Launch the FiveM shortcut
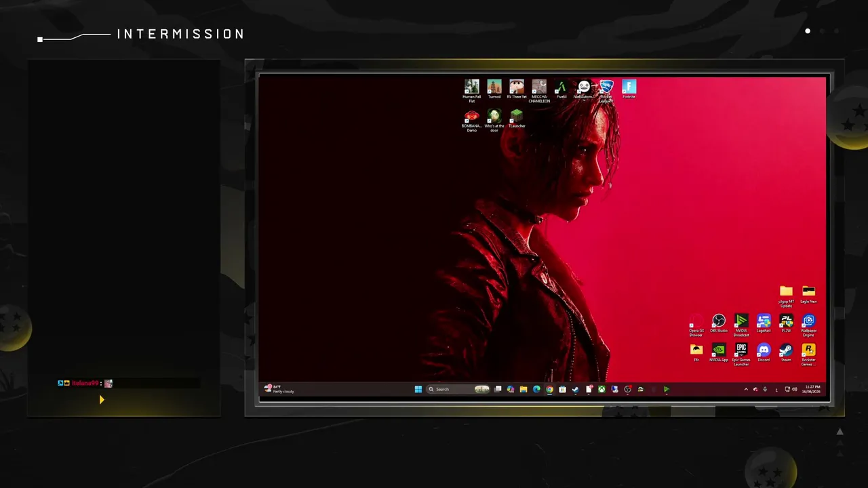 click(x=561, y=89)
